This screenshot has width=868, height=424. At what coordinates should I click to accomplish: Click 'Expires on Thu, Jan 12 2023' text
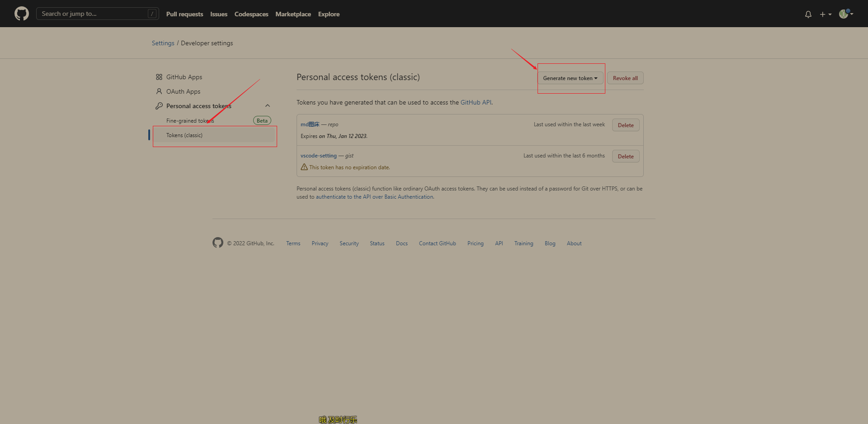pyautogui.click(x=334, y=136)
